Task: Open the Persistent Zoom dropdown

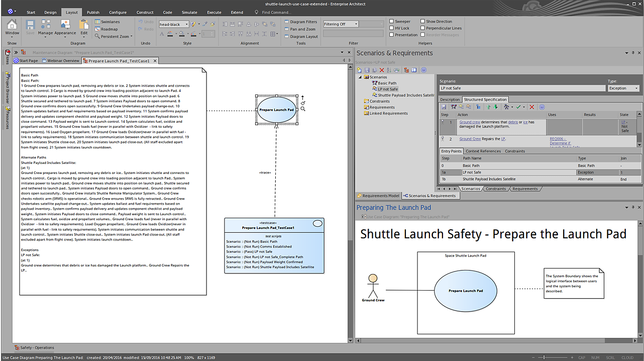Action: pyautogui.click(x=132, y=37)
